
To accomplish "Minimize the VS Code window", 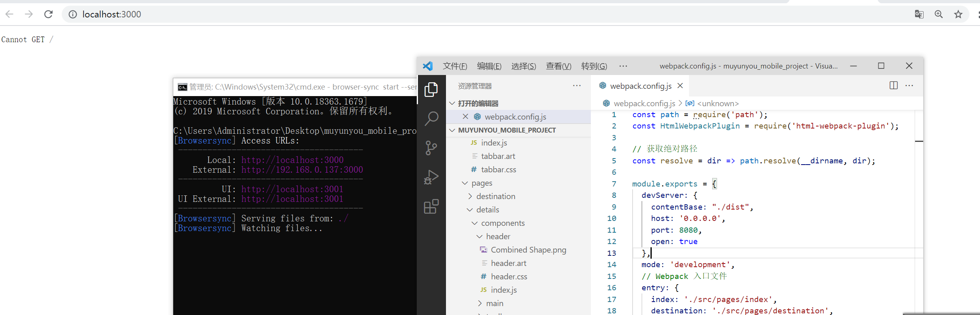I will (853, 66).
